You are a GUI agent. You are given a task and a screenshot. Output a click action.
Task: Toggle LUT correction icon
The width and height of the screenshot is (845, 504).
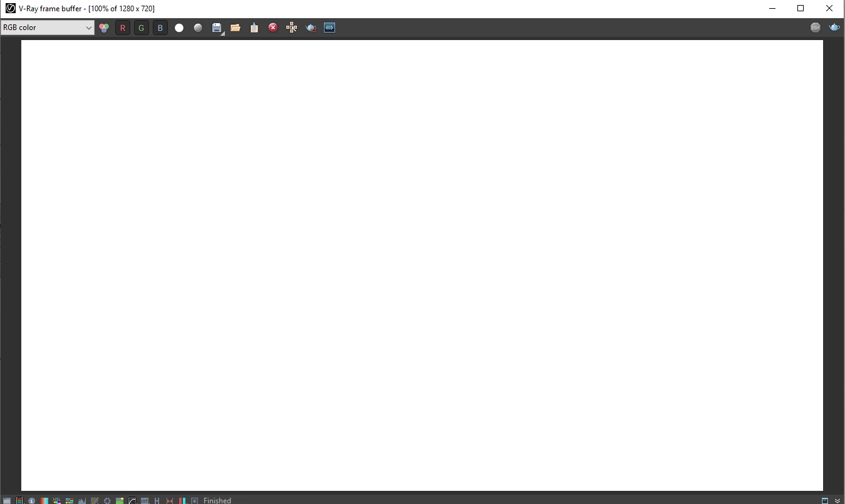(x=145, y=500)
